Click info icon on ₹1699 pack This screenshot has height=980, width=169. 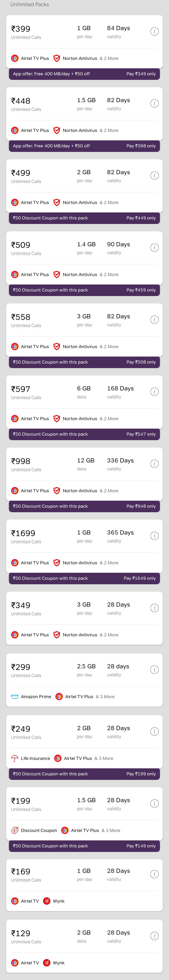[154, 536]
